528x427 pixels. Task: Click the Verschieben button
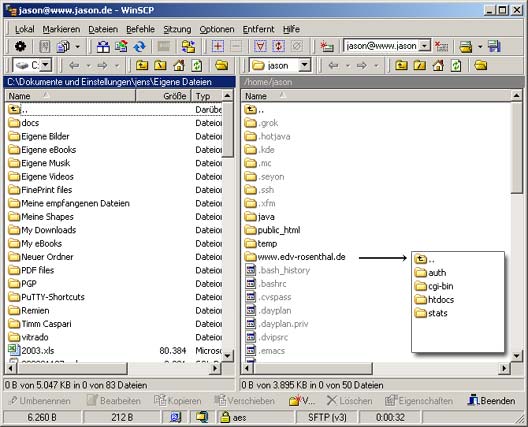[245, 400]
